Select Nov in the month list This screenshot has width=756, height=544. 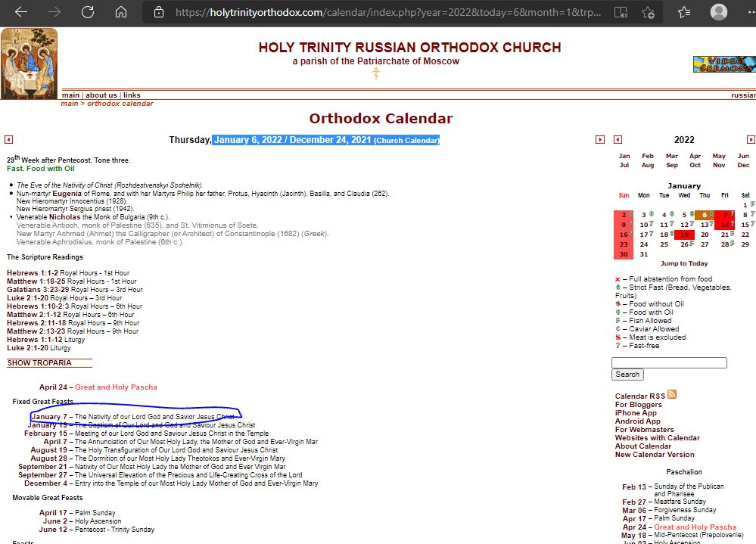point(719,165)
